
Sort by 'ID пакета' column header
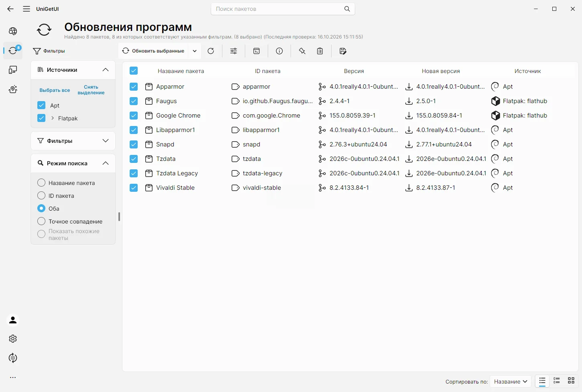pos(267,71)
